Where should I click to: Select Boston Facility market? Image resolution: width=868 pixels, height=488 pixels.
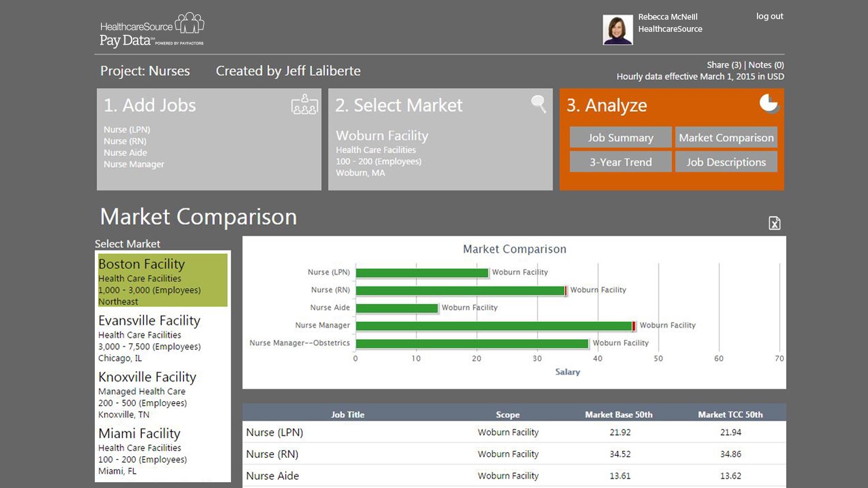click(163, 281)
